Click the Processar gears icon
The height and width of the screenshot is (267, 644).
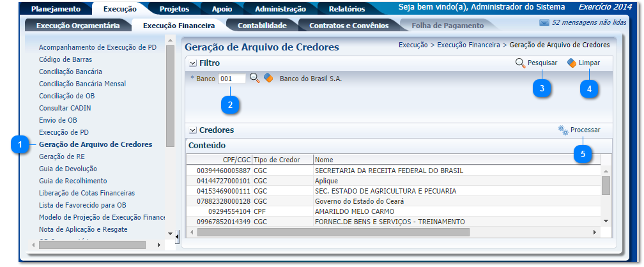563,130
